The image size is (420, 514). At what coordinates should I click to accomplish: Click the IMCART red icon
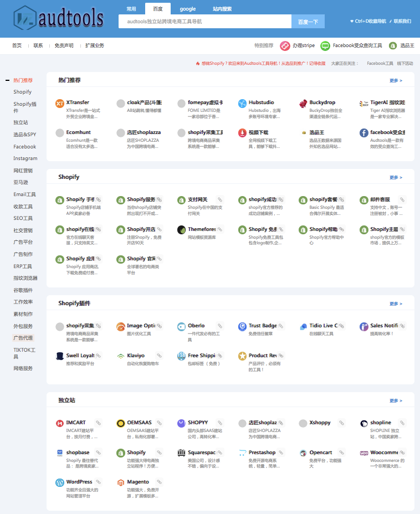tap(60, 423)
